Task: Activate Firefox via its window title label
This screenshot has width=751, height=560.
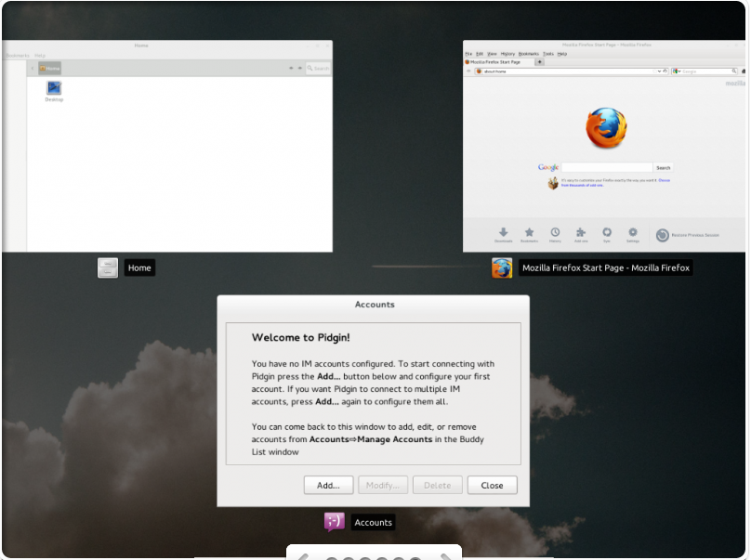Action: 606,268
